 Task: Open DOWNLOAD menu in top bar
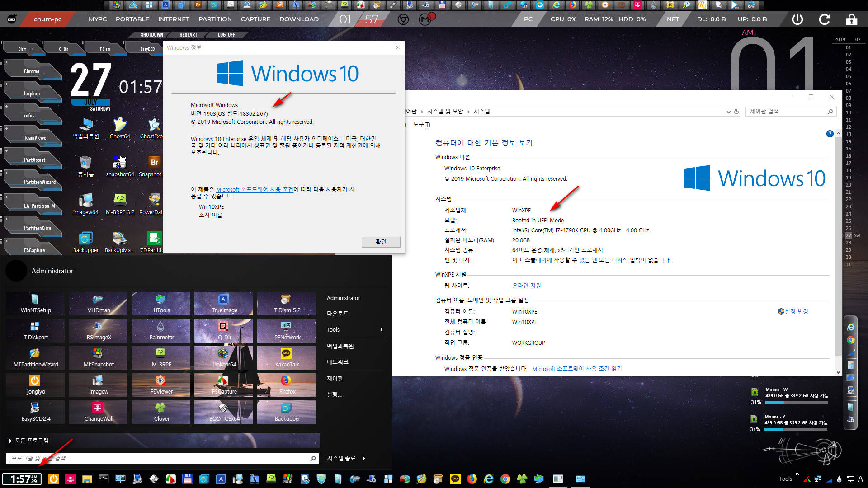point(299,19)
